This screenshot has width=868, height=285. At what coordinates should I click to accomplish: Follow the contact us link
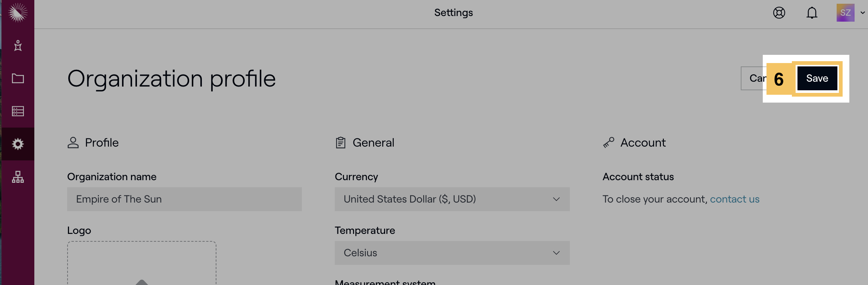(x=734, y=199)
